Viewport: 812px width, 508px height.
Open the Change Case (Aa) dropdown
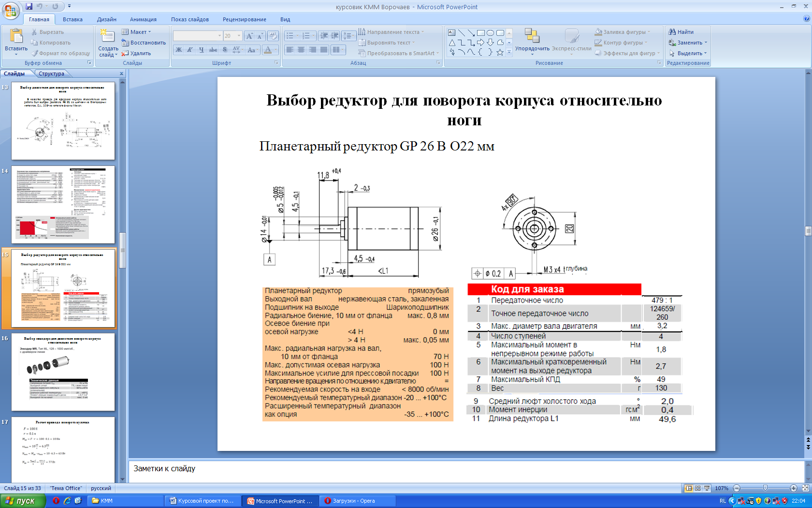click(x=252, y=50)
